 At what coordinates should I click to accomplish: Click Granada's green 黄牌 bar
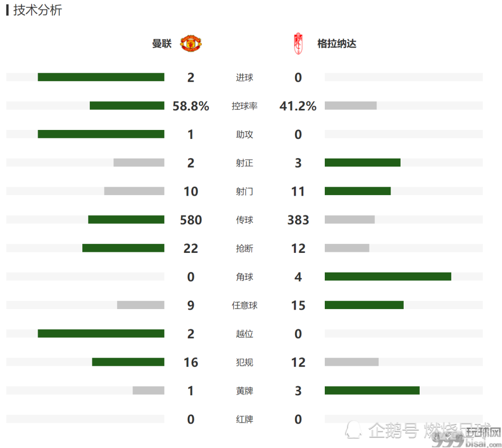[372, 390]
